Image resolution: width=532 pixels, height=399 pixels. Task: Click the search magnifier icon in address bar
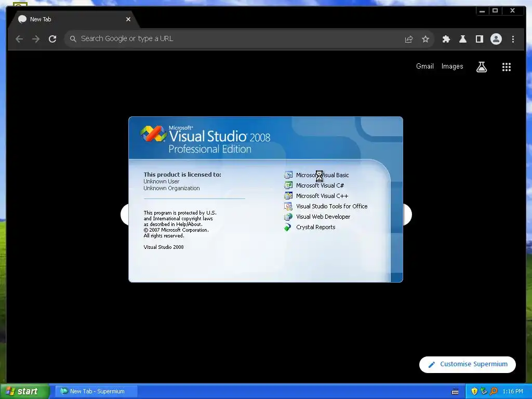73,39
